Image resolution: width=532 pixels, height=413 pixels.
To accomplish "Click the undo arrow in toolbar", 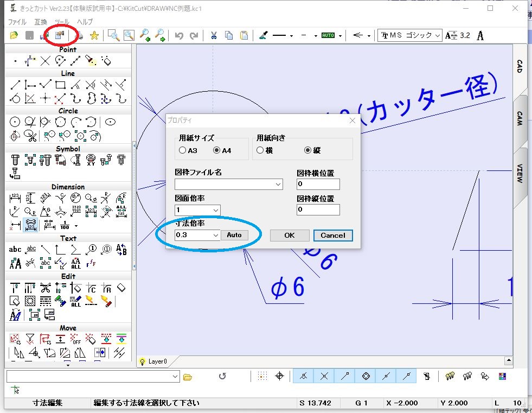I will (x=179, y=35).
